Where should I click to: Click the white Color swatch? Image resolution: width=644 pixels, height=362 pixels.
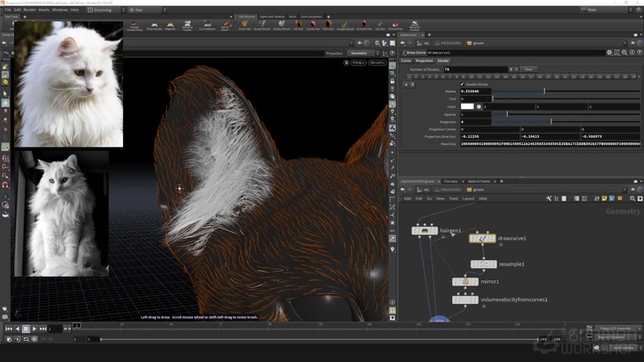click(x=466, y=106)
